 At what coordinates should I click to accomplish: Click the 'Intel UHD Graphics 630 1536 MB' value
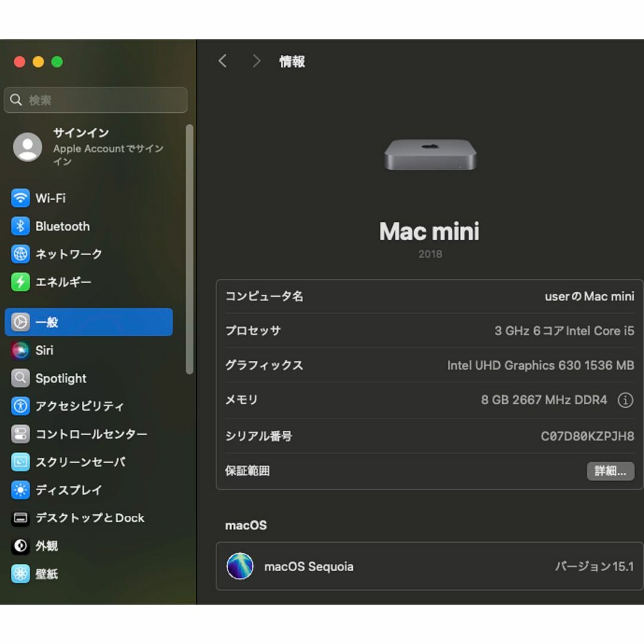click(x=540, y=365)
